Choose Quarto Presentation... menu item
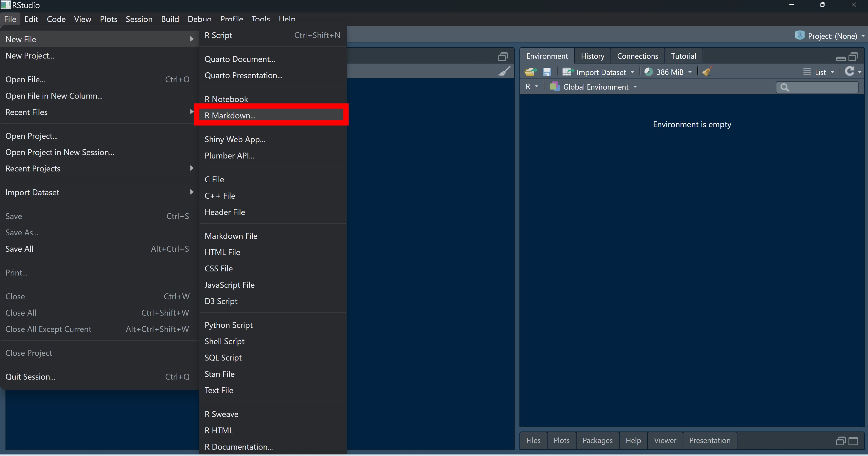The image size is (868, 456). tap(273, 75)
